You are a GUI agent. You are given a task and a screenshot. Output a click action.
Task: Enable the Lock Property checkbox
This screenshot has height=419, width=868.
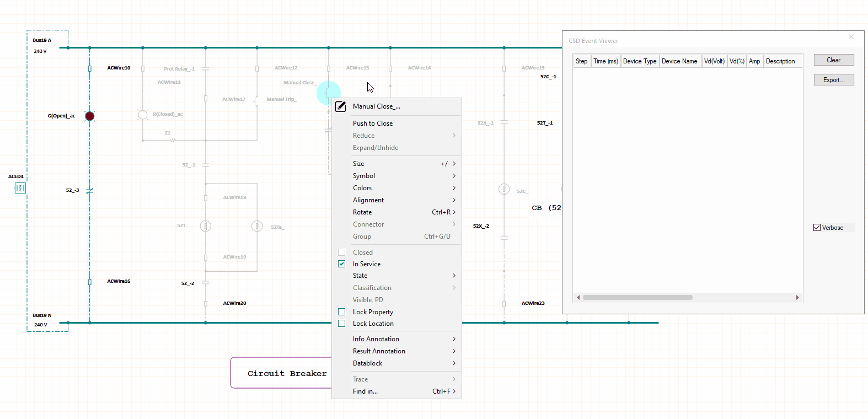click(x=342, y=312)
